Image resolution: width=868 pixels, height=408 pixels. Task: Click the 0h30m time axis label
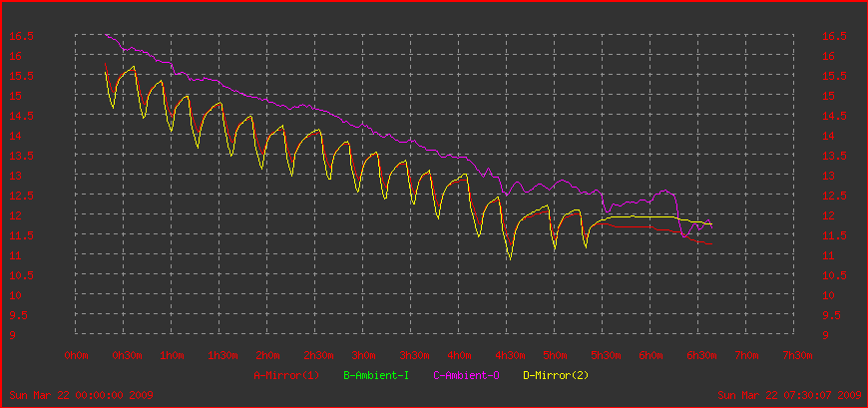point(128,355)
